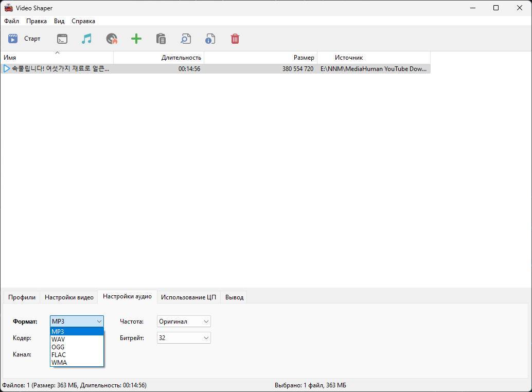Open the Файл menu
Screen dimensions: 532x392
click(x=11, y=21)
